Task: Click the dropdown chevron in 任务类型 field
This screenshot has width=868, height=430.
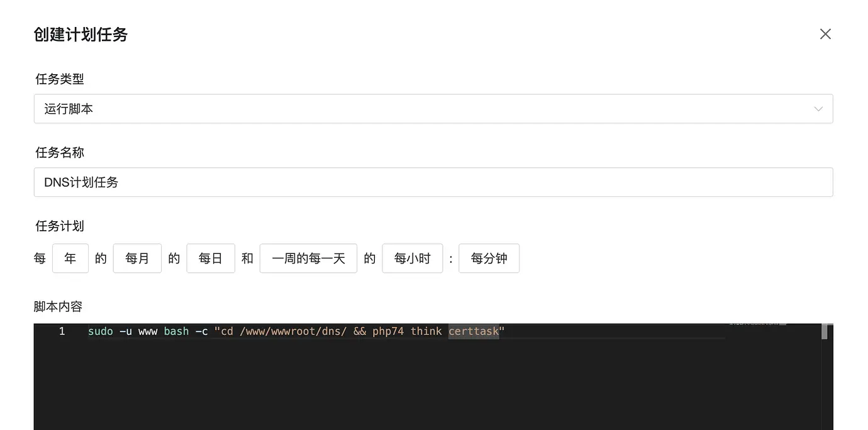Action: pyautogui.click(x=818, y=109)
